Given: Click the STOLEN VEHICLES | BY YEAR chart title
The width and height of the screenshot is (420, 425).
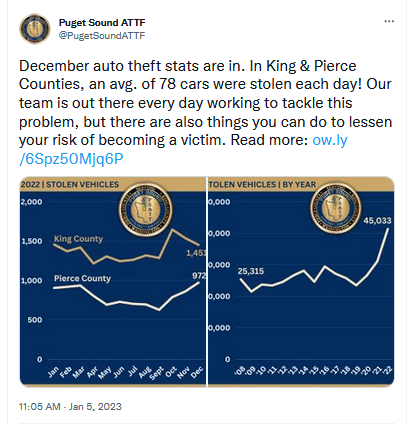Looking at the screenshot, I should click(262, 184).
